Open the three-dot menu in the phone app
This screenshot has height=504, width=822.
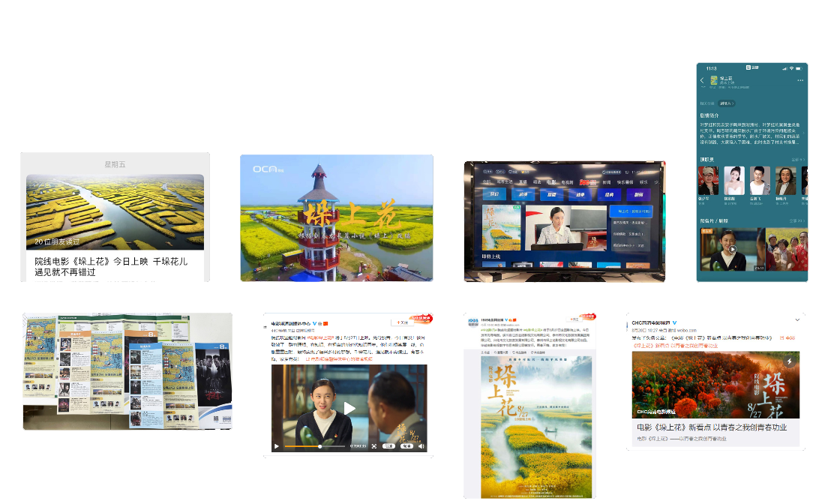tap(800, 80)
